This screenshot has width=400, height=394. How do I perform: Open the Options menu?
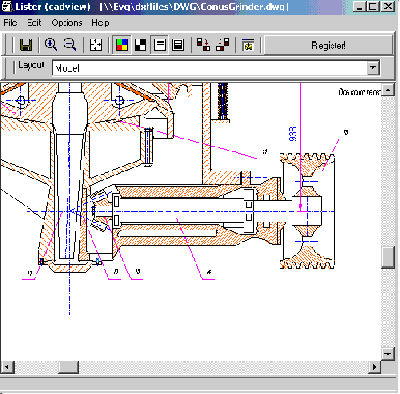pyautogui.click(x=67, y=23)
